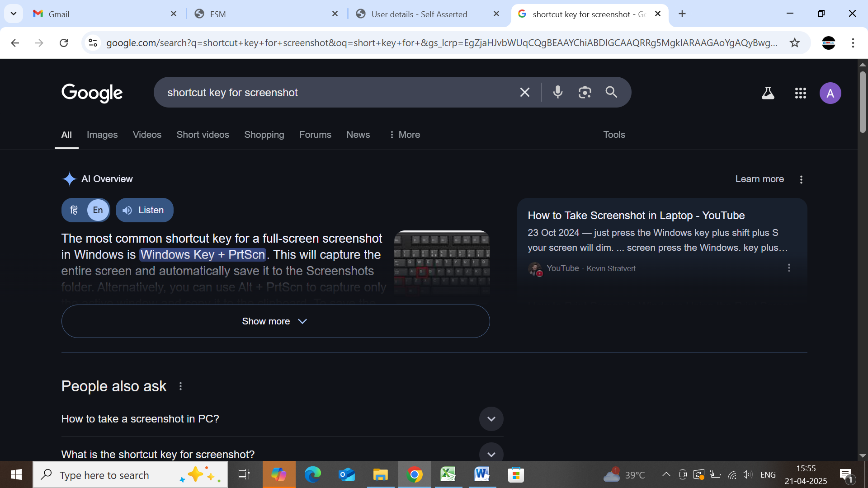Go to Google home via logo
This screenshot has height=488, width=868.
pos(92,93)
